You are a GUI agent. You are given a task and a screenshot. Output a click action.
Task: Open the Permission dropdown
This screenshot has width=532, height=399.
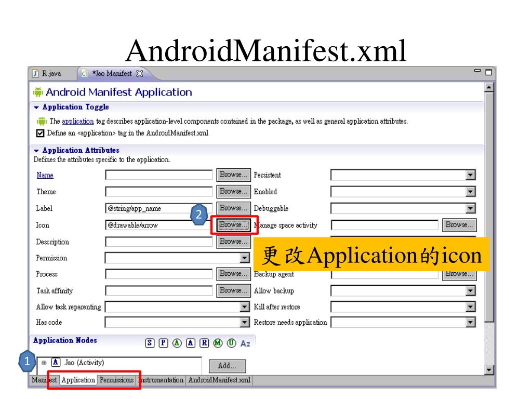[x=245, y=258]
